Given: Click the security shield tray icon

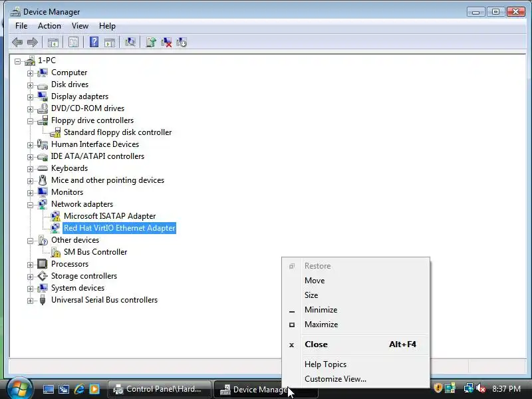Looking at the screenshot, I should click(438, 388).
